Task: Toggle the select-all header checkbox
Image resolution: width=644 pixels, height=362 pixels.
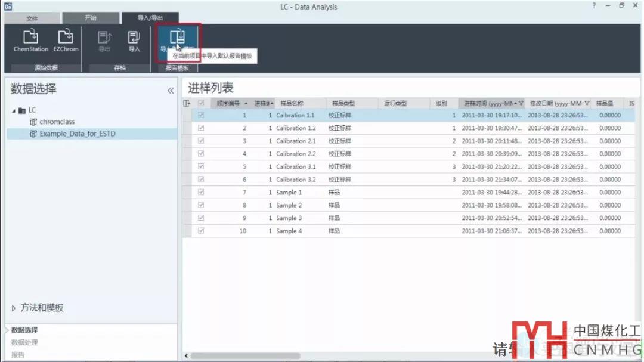Action: click(x=201, y=103)
